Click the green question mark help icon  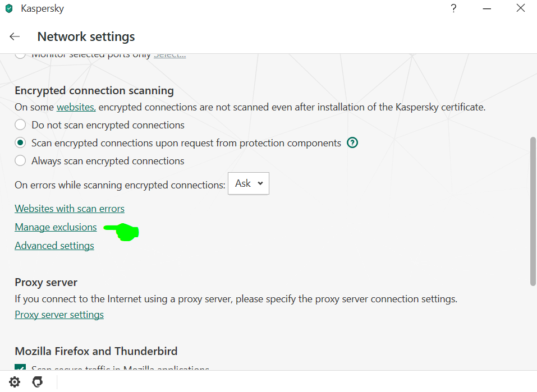click(x=352, y=143)
